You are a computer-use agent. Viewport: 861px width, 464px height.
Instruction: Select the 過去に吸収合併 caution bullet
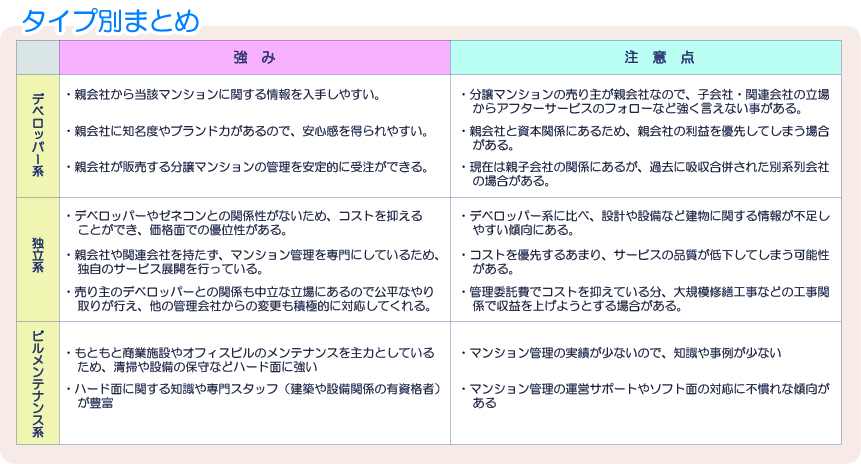(644, 174)
